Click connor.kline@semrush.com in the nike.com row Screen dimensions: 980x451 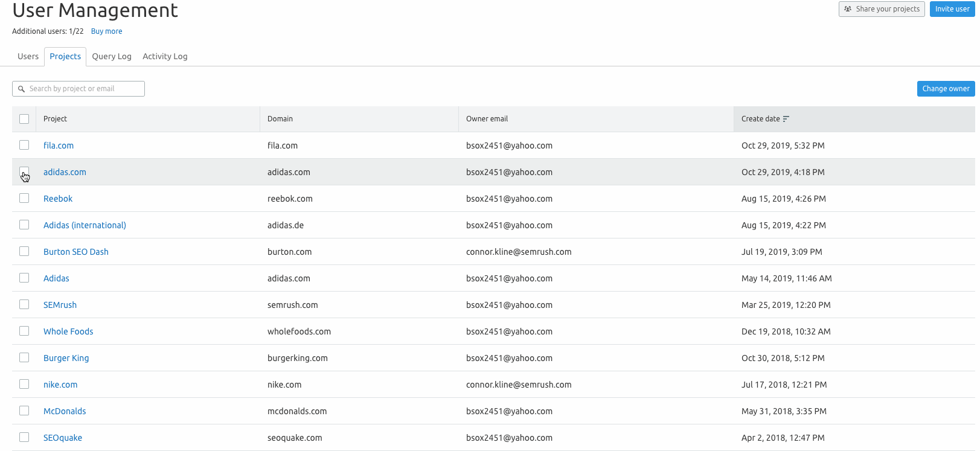[x=519, y=385]
